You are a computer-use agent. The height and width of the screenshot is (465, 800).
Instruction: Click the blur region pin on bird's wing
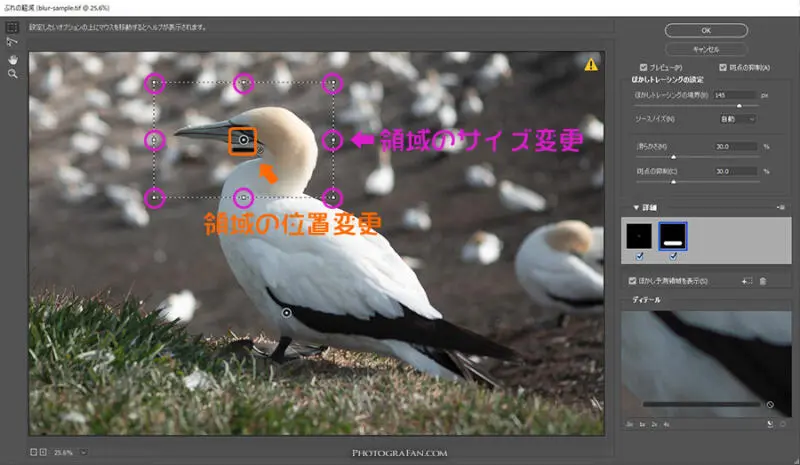click(x=287, y=312)
